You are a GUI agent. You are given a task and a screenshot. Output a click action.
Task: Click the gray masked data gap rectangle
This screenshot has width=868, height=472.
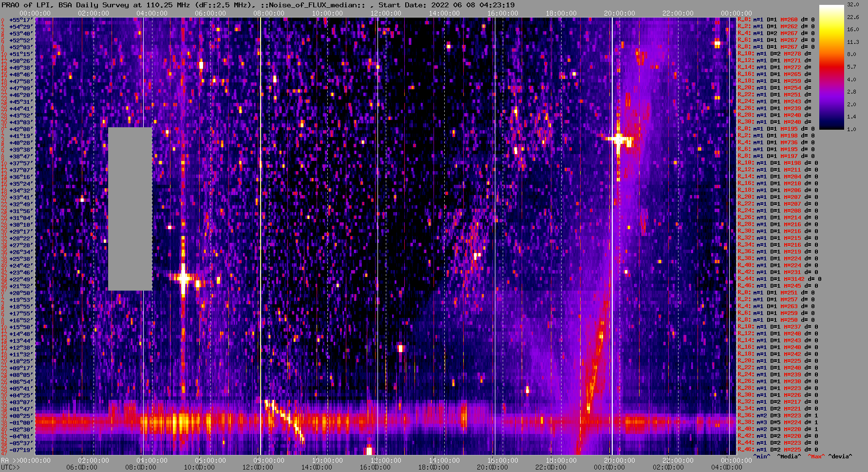click(130, 209)
